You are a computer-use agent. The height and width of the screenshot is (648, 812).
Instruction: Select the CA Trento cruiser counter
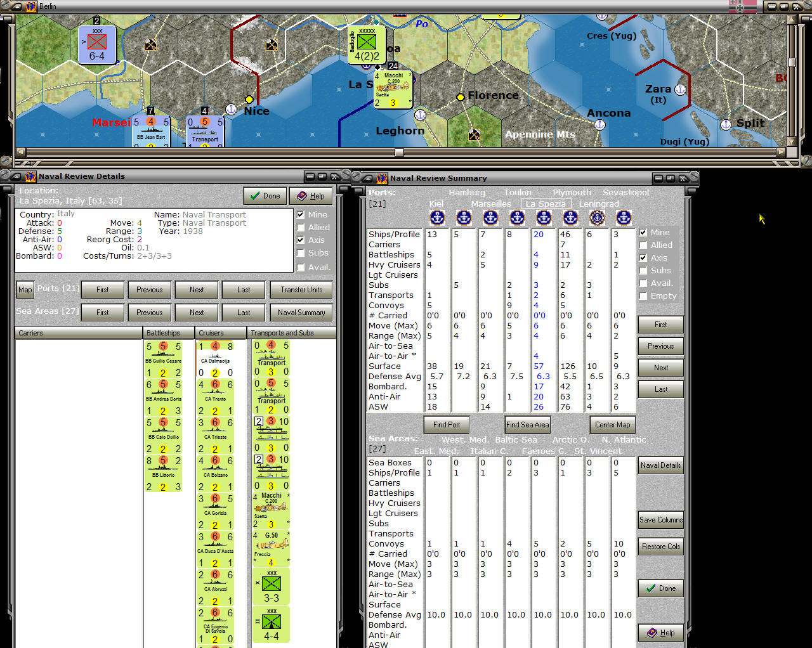pos(216,398)
